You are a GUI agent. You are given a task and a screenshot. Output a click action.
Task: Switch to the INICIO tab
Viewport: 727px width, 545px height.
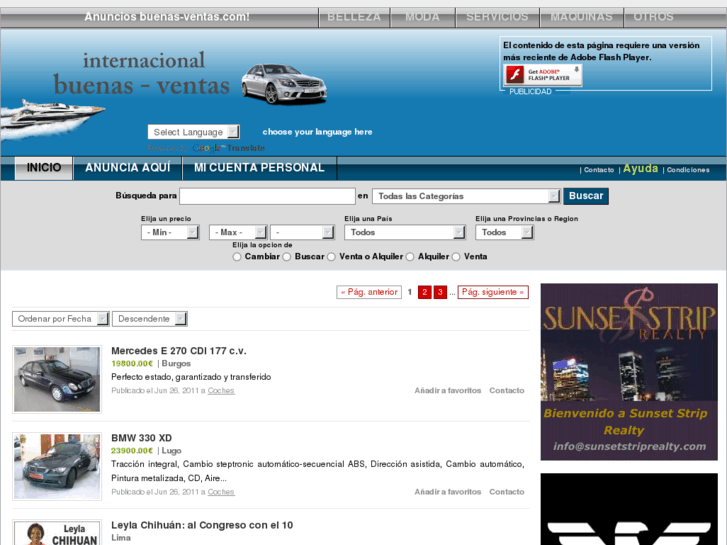pyautogui.click(x=44, y=168)
